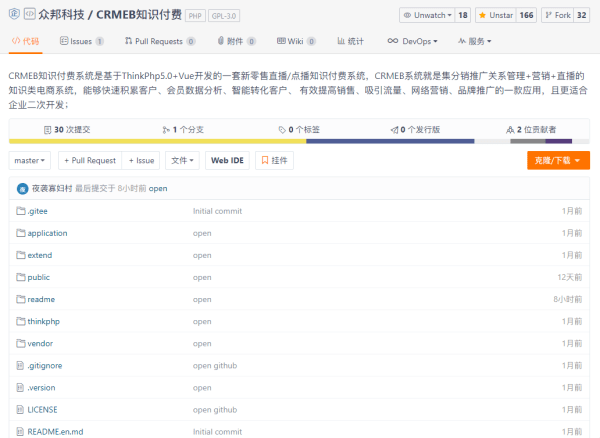Click the PHP language badge

195,16
